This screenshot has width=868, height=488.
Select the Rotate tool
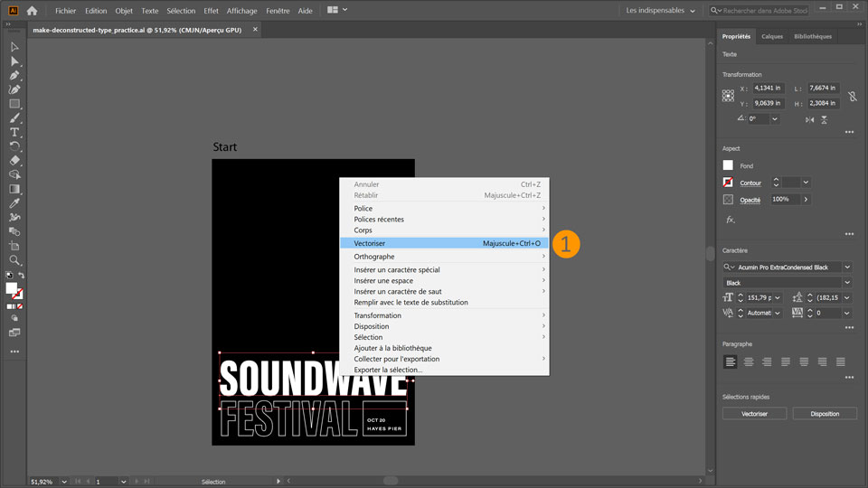pyautogui.click(x=14, y=146)
